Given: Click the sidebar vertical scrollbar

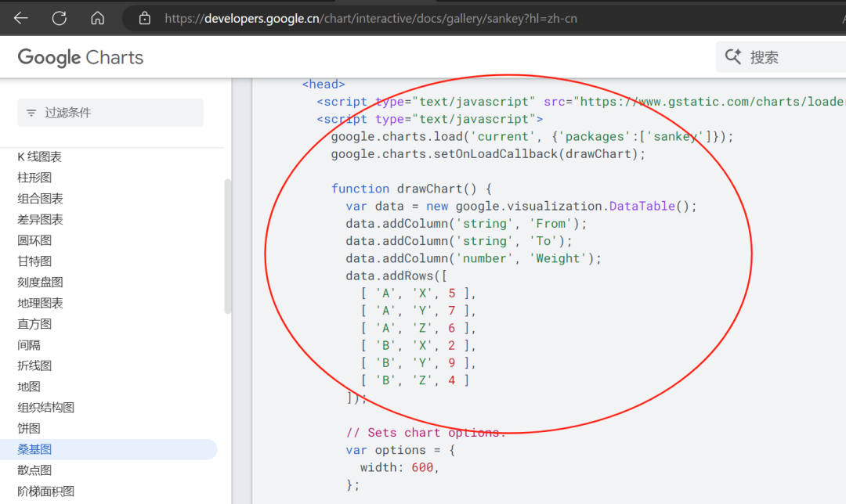Looking at the screenshot, I should click(x=228, y=247).
